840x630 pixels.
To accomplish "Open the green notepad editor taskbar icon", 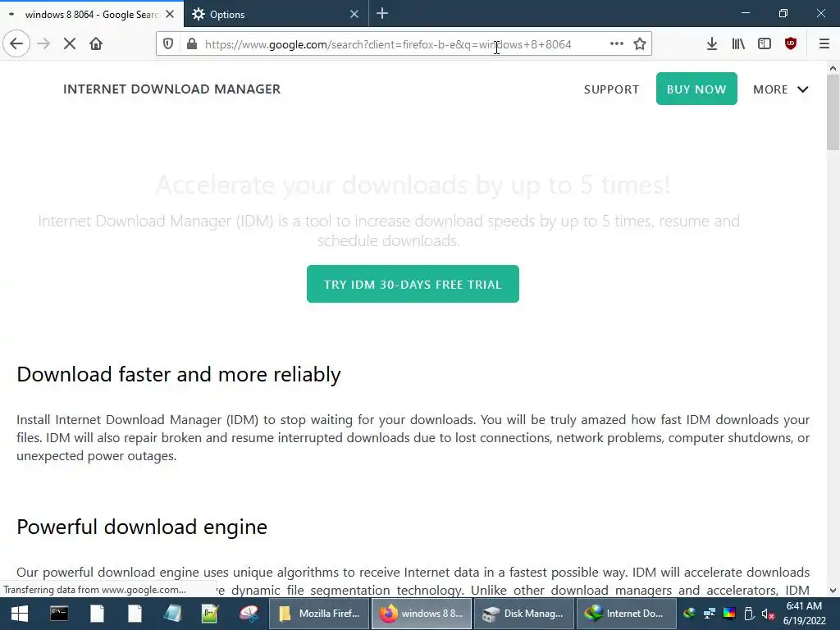I will click(x=210, y=614).
